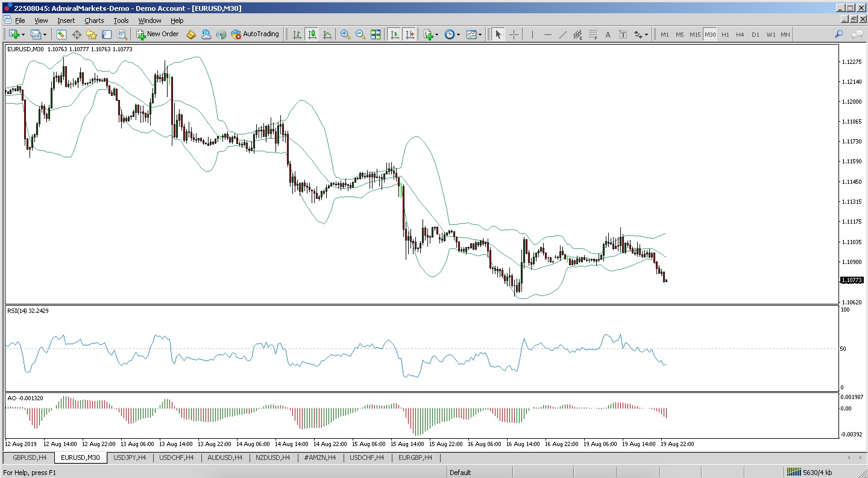Zoom out on the chart
This screenshot has height=478, width=868.
pyautogui.click(x=360, y=34)
